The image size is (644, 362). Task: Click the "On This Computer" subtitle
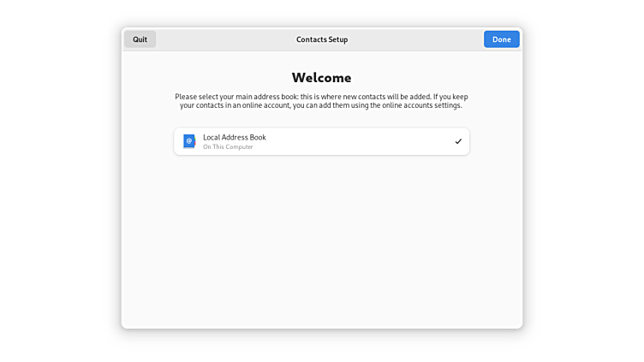point(228,147)
